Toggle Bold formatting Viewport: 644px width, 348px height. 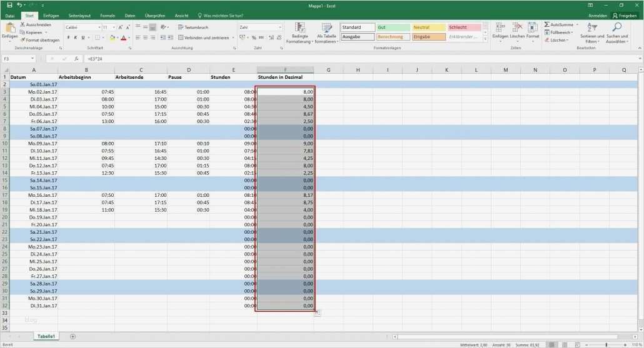point(68,37)
